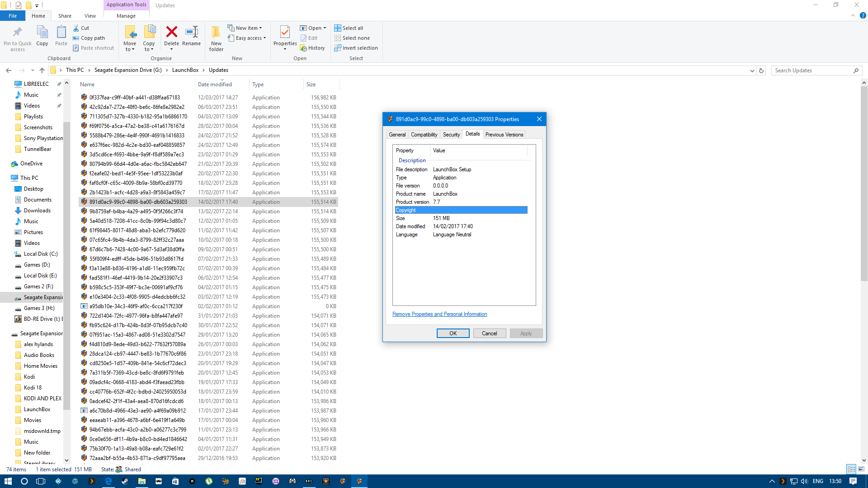Click Select all in ribbon

[349, 28]
